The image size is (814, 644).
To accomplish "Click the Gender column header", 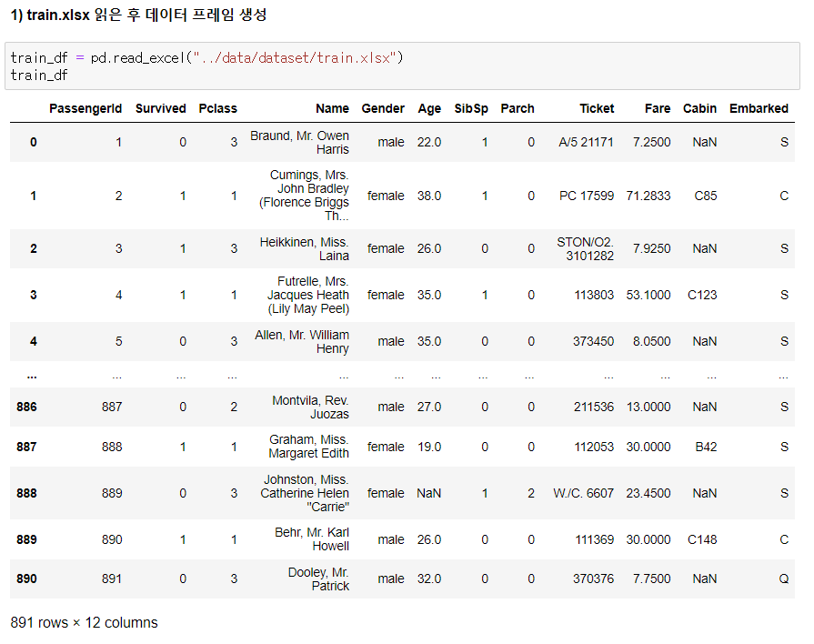I will click(383, 108).
